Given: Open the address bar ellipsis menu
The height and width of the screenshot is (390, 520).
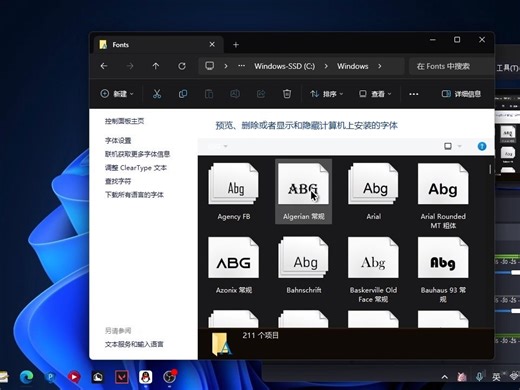Looking at the screenshot, I should tap(241, 66).
